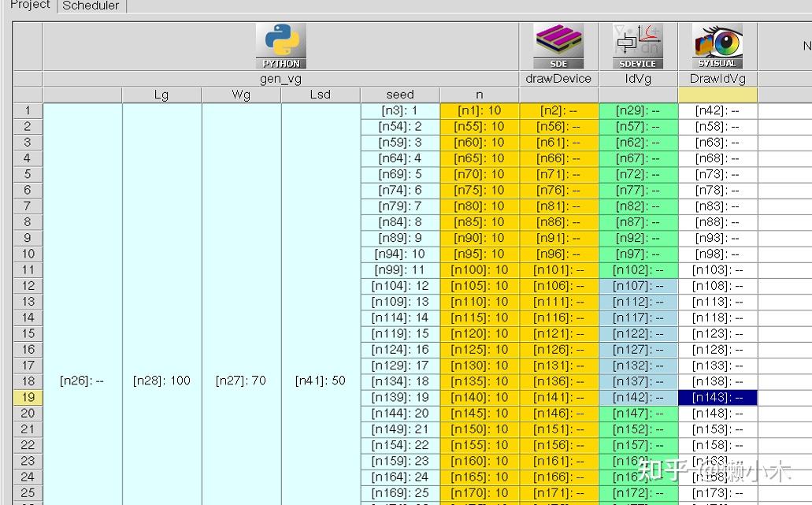This screenshot has width=812, height=505.
Task: Click the IdVg tool label
Action: pos(638,79)
